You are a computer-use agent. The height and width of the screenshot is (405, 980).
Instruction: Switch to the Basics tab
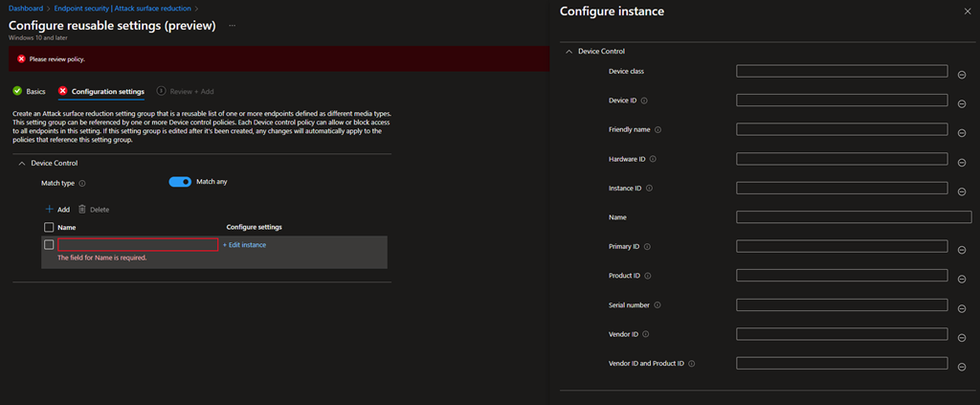(29, 92)
